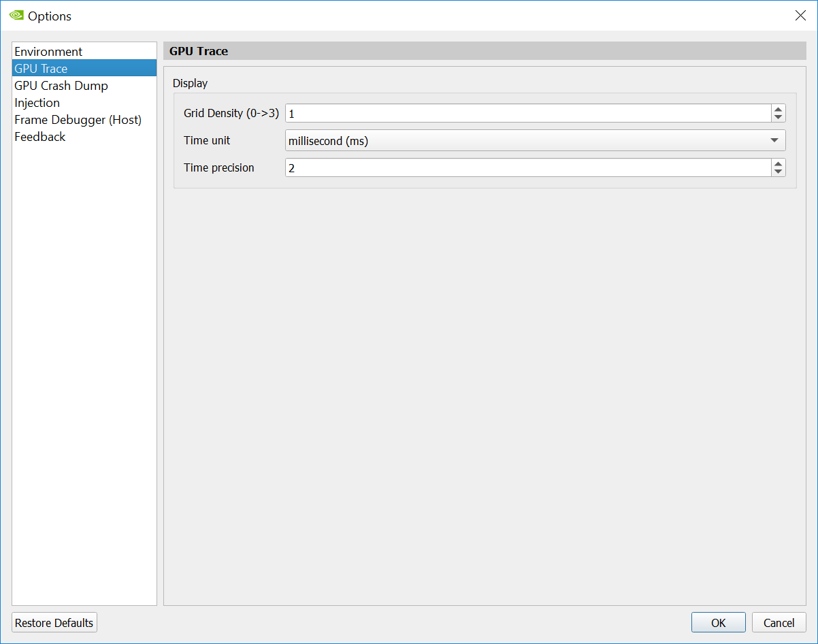This screenshot has width=818, height=644.
Task: Click the Grid Density (0->3) label
Action: 231,113
